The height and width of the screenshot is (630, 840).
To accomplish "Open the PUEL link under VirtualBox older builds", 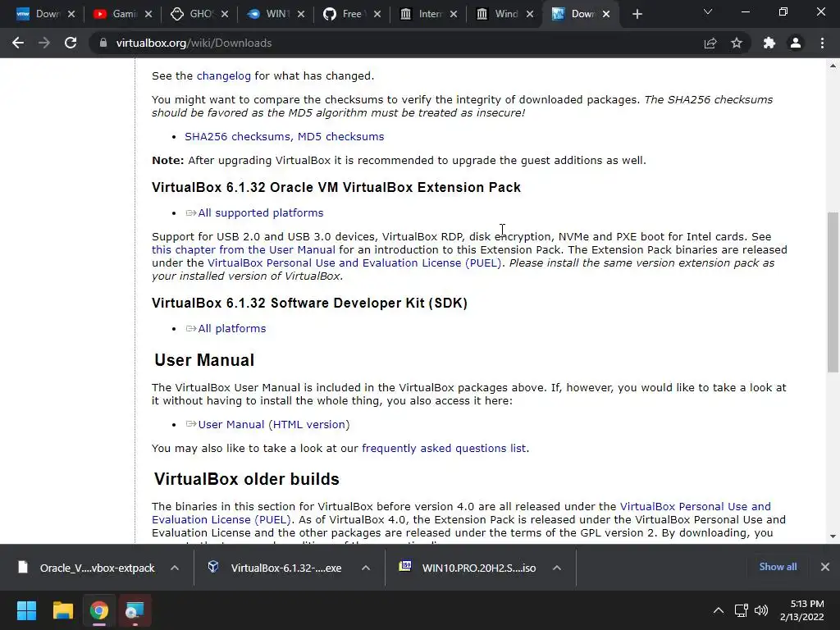I will click(461, 514).
